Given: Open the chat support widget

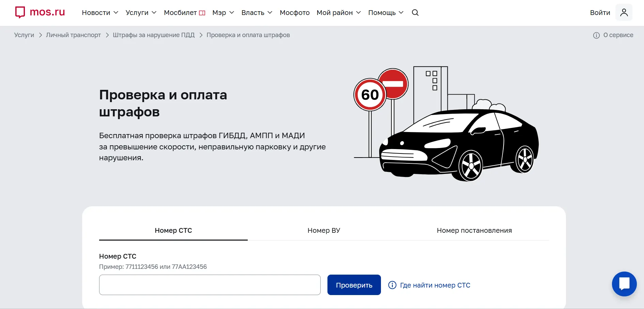Looking at the screenshot, I should coord(624,284).
